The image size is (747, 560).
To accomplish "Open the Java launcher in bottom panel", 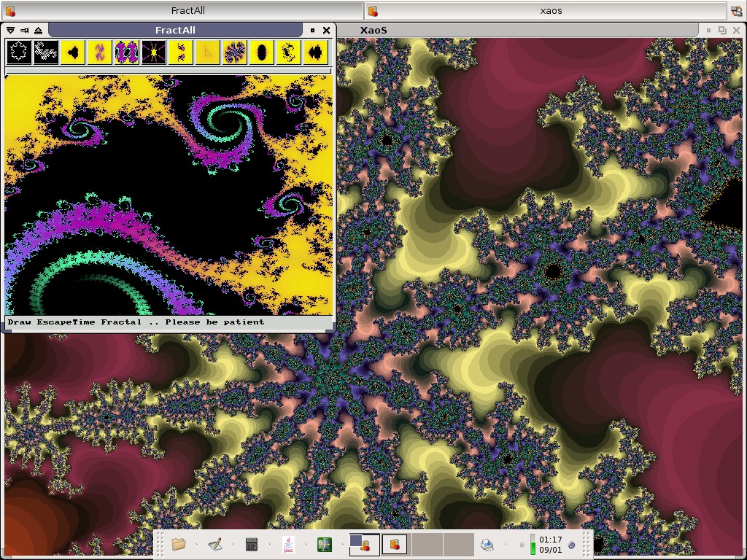I will pos(289,544).
